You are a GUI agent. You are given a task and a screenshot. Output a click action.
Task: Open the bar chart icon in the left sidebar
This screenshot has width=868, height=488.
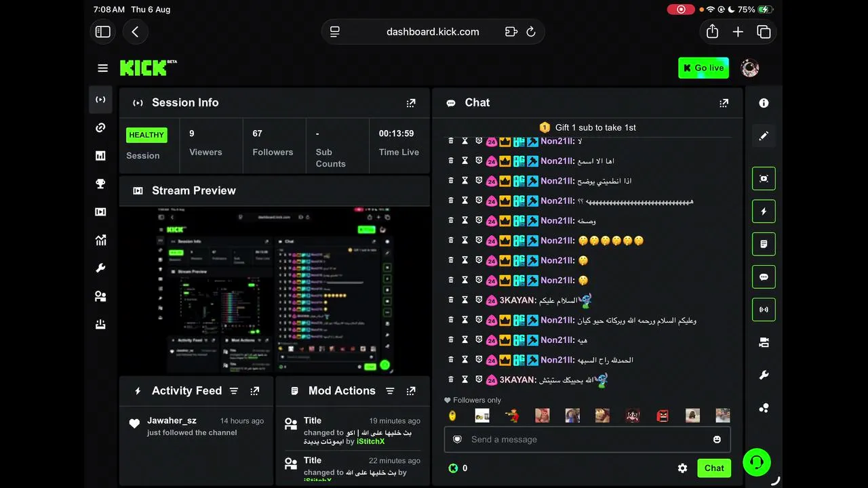pos(100,156)
